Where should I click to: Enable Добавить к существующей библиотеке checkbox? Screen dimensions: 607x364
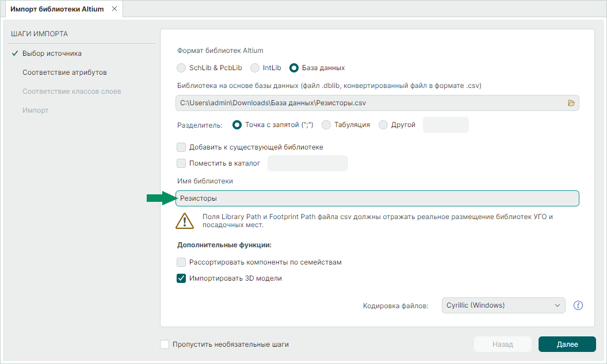[x=181, y=147]
